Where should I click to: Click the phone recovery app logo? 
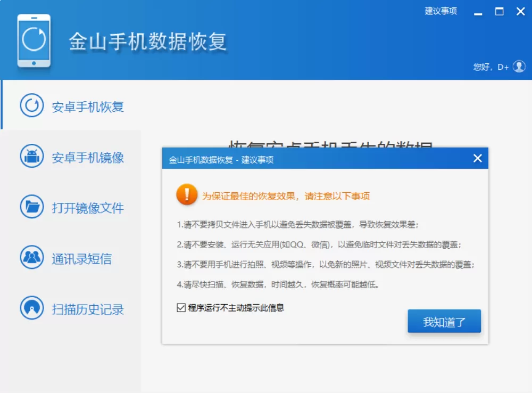[34, 41]
